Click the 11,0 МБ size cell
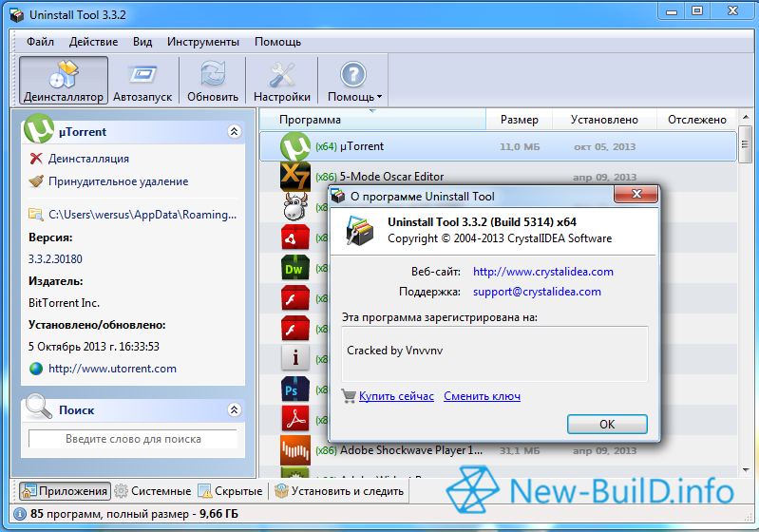The image size is (759, 532). tap(520, 146)
